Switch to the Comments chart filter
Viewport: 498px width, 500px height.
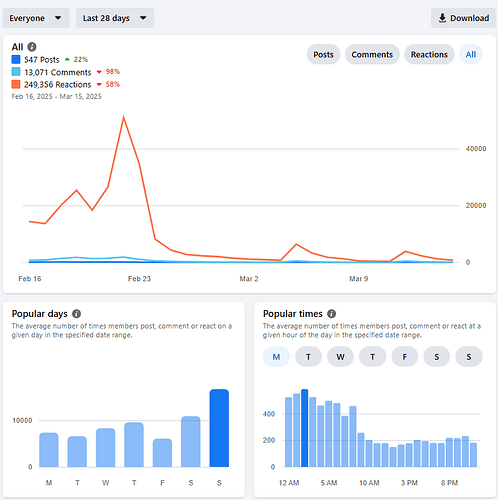[372, 54]
